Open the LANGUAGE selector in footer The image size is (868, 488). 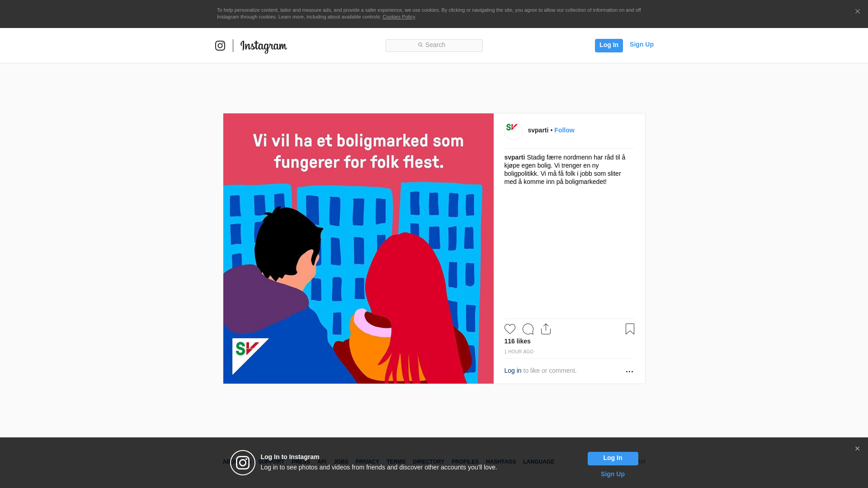click(x=539, y=462)
